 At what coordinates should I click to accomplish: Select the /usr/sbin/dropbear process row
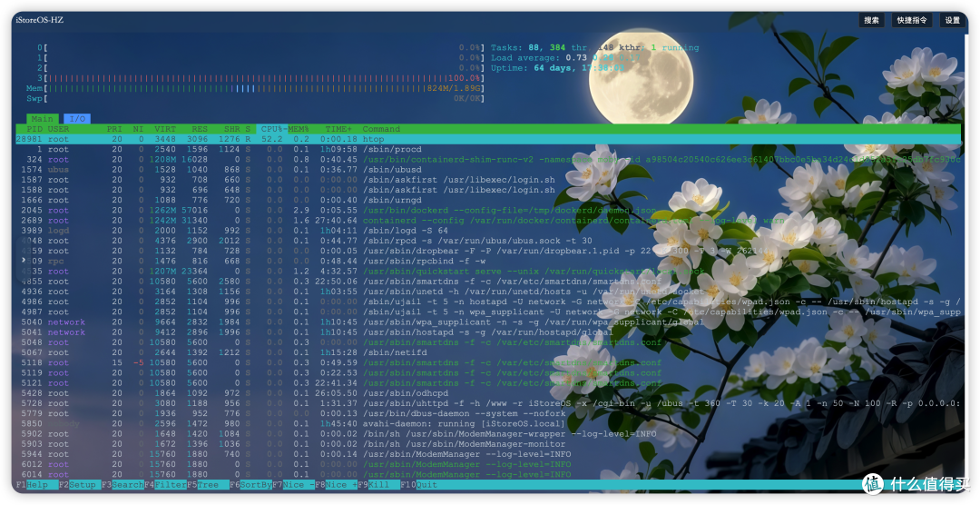pyautogui.click(x=488, y=251)
